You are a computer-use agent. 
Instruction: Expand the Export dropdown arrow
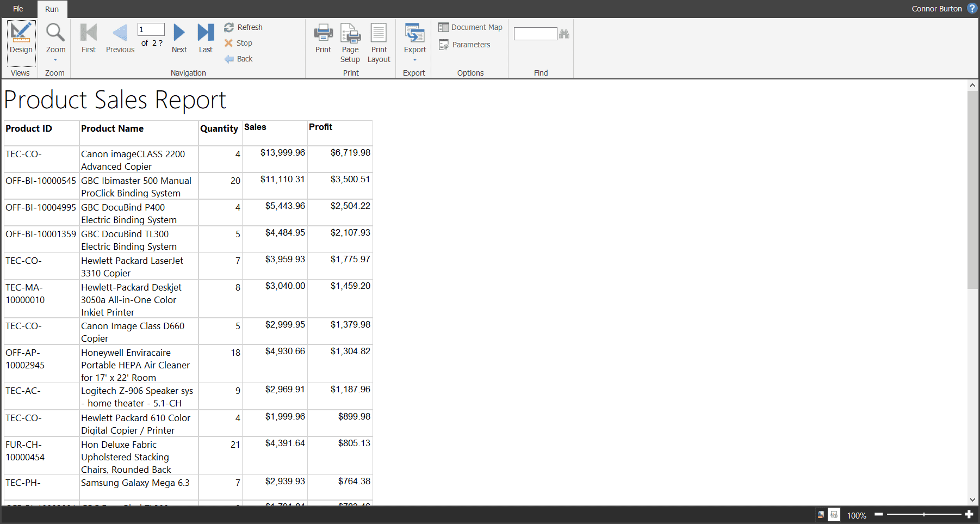click(x=415, y=60)
